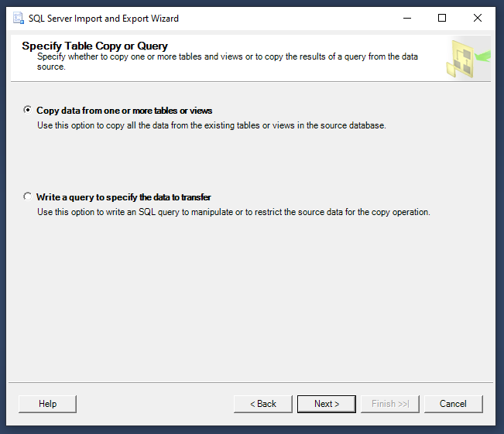
Task: Go back with the < Back button
Action: pyautogui.click(x=263, y=404)
